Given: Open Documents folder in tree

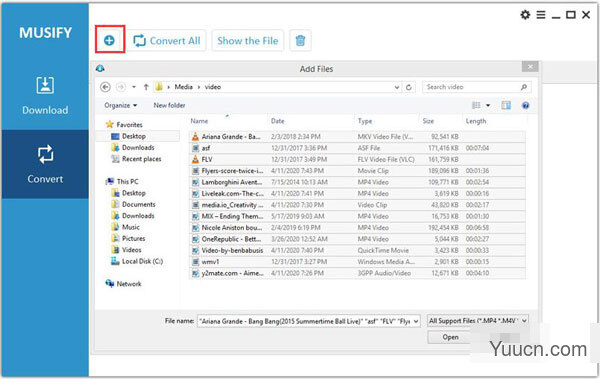Looking at the screenshot, I should [x=133, y=204].
